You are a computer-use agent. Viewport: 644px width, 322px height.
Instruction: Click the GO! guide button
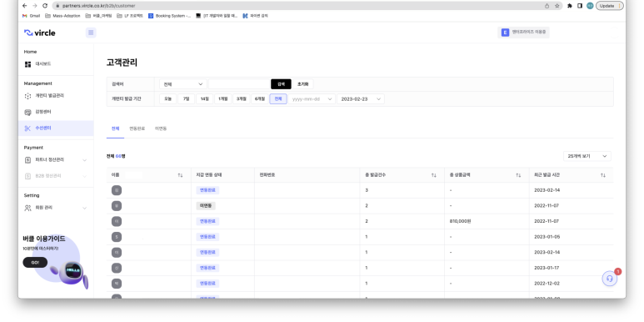pyautogui.click(x=35, y=263)
